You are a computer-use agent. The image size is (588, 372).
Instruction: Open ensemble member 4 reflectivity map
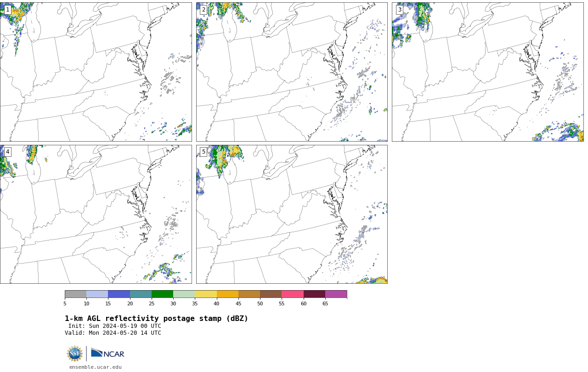96,214
